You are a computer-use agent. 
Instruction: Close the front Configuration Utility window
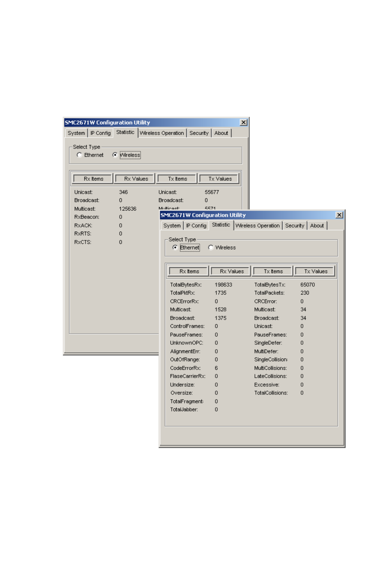(x=339, y=215)
